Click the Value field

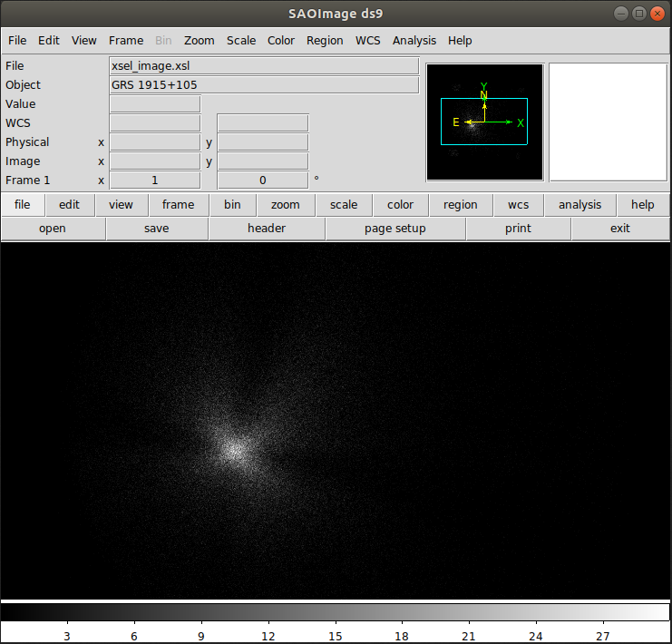(155, 104)
